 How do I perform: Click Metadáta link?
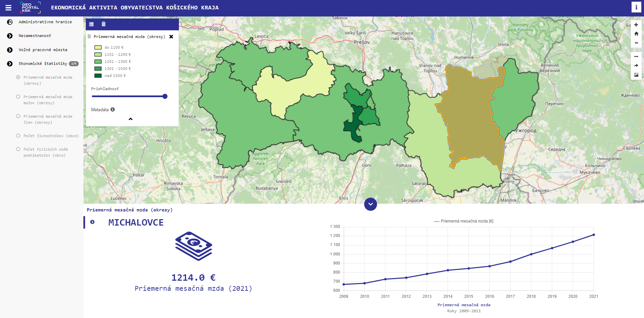pyautogui.click(x=100, y=110)
